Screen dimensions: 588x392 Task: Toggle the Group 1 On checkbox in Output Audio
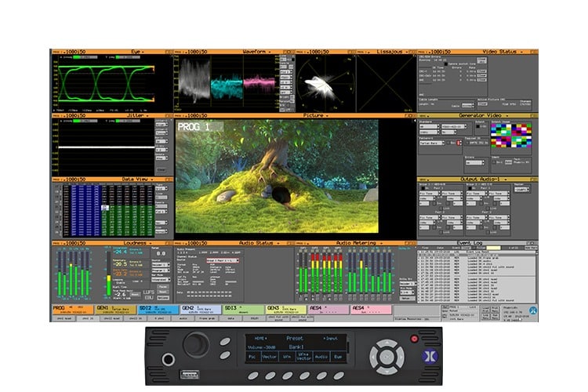point(422,188)
